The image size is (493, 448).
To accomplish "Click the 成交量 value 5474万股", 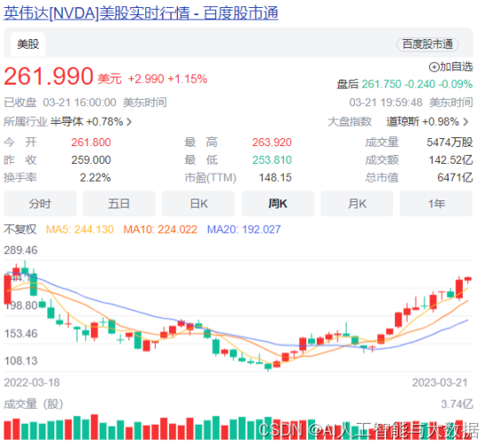I will (x=449, y=143).
